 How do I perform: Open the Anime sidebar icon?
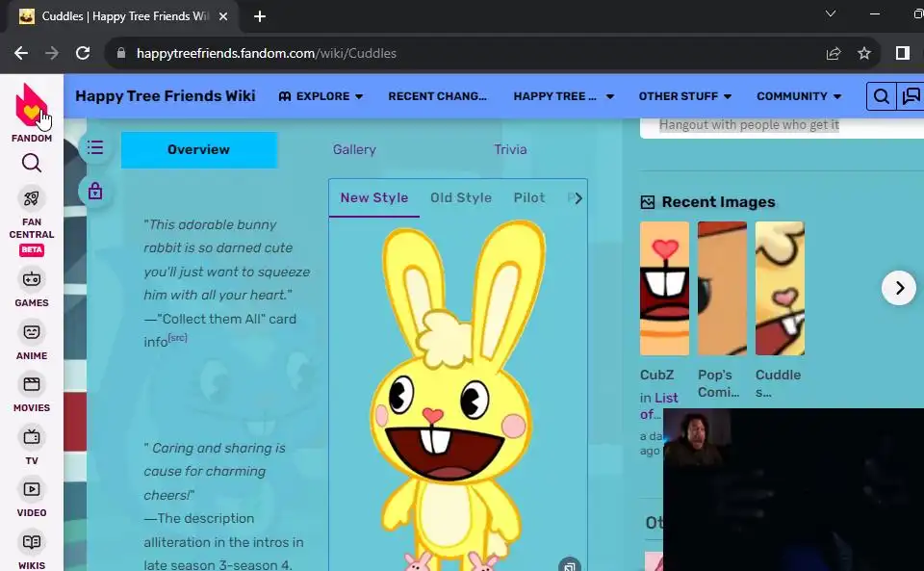coord(32,332)
